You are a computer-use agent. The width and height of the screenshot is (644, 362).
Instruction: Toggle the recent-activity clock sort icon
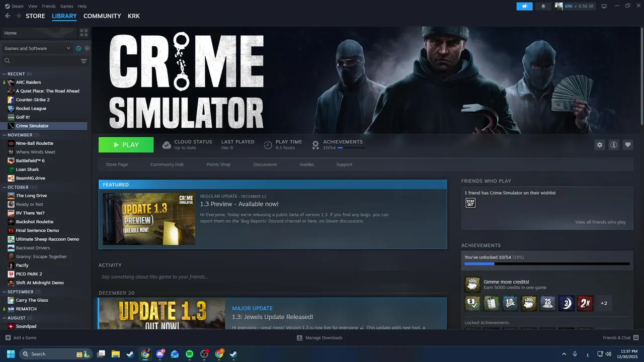78,48
